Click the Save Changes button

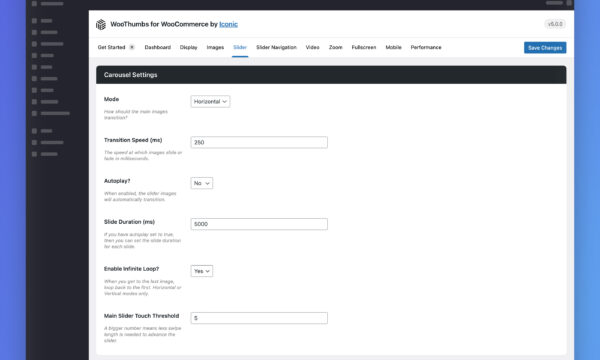tap(545, 47)
